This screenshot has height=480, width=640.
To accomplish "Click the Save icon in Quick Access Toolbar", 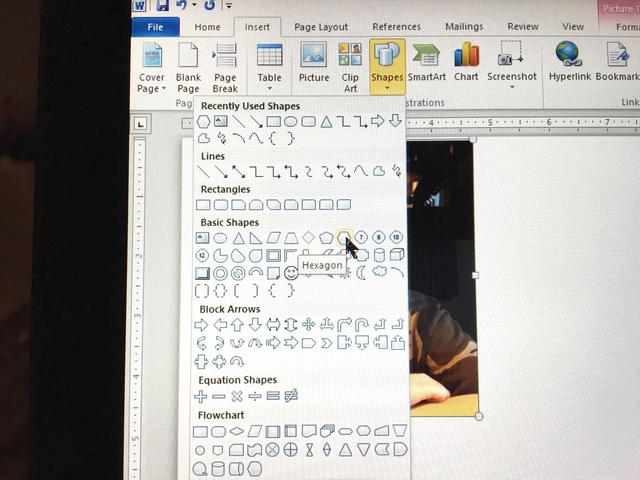I will coord(162,5).
